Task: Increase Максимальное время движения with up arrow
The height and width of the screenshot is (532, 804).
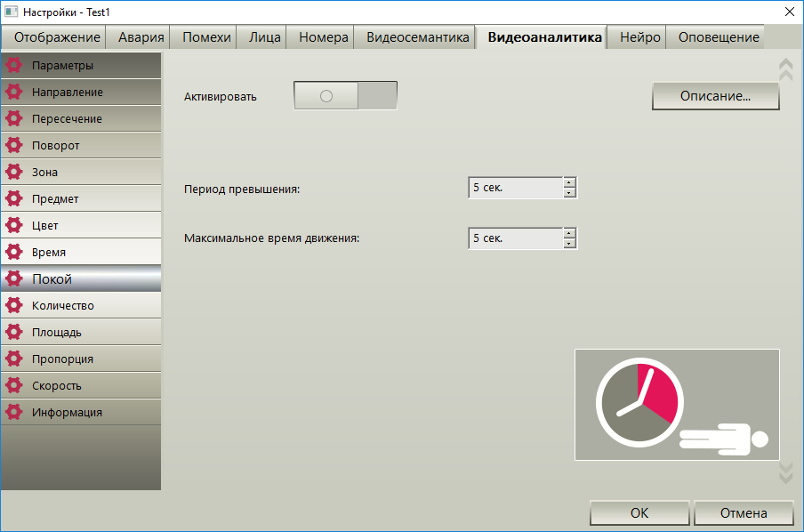Action: click(569, 233)
